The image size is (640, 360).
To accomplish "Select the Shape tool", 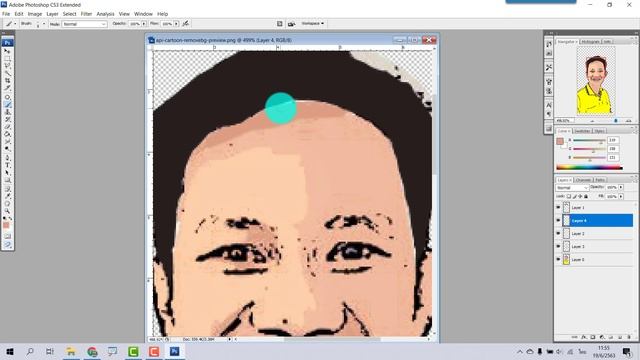I will coord(7,180).
